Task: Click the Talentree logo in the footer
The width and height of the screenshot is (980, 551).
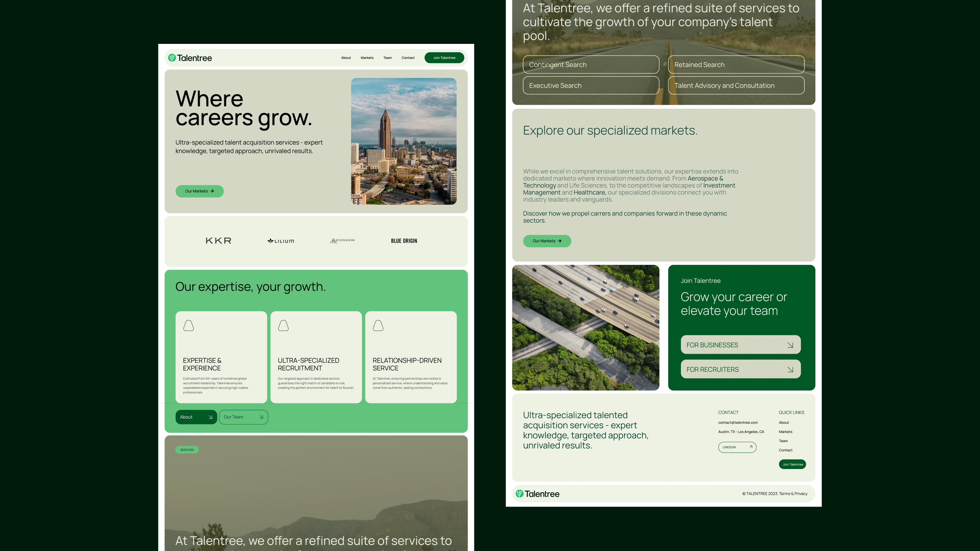Action: (x=537, y=494)
